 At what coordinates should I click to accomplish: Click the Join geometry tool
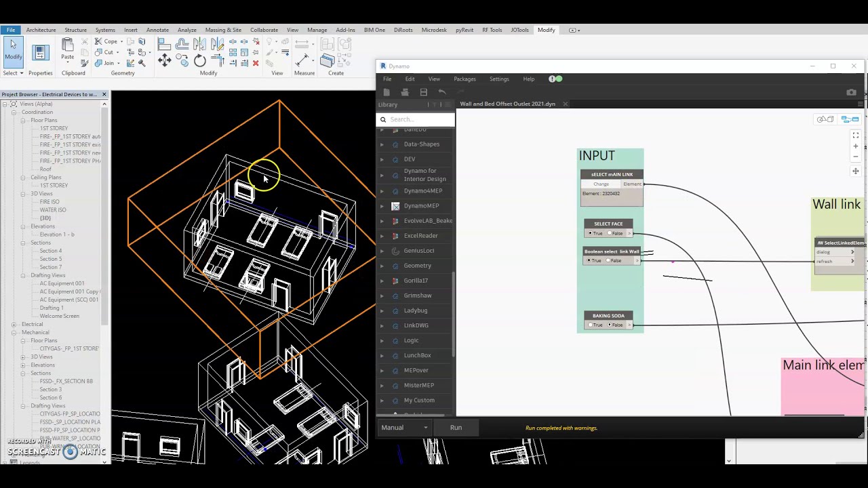click(105, 63)
